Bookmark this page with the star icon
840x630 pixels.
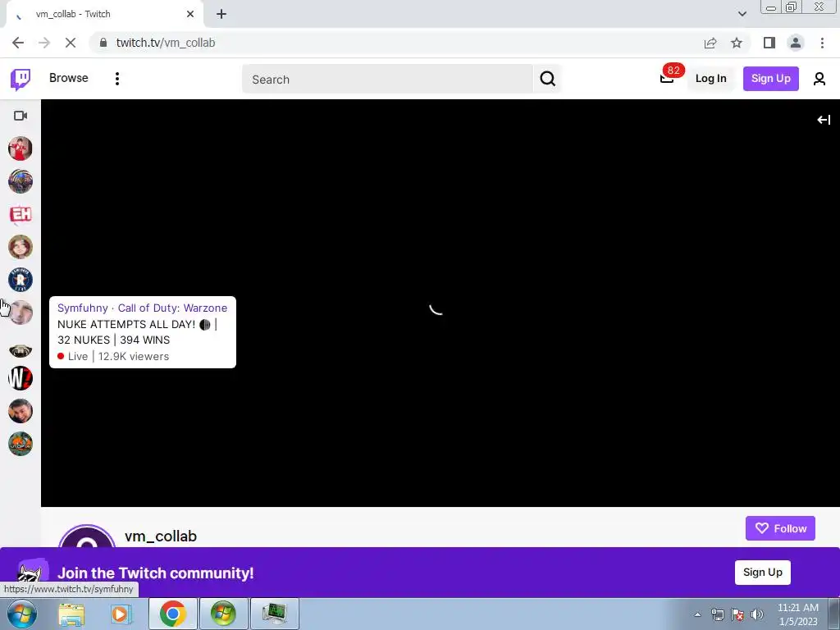[737, 43]
